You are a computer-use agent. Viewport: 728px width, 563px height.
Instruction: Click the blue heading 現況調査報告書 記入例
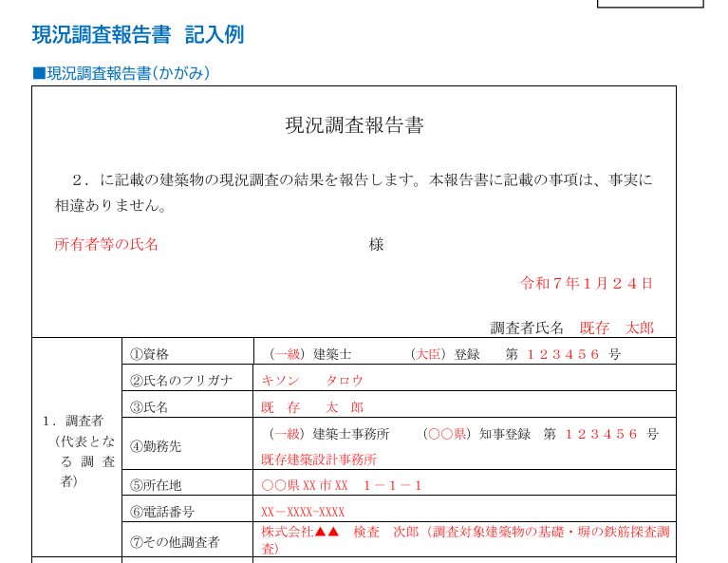138,35
